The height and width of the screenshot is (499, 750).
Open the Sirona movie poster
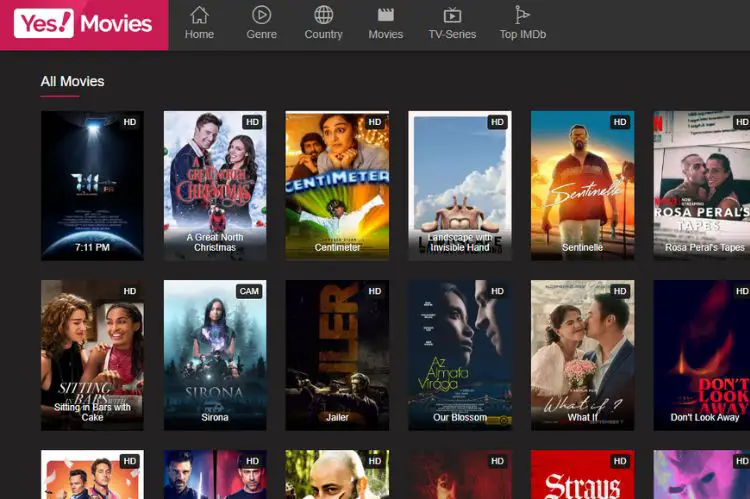click(x=215, y=355)
